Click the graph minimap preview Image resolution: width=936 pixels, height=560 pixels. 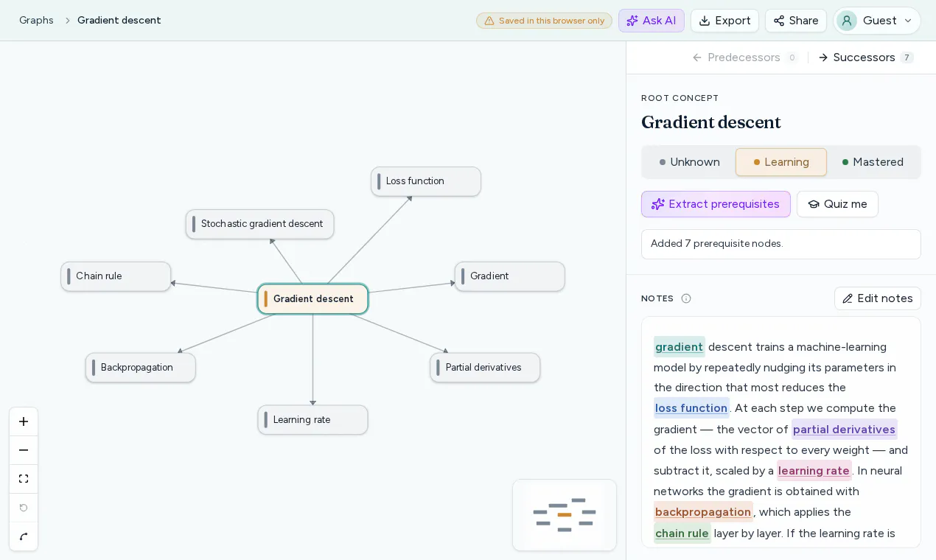pos(565,515)
